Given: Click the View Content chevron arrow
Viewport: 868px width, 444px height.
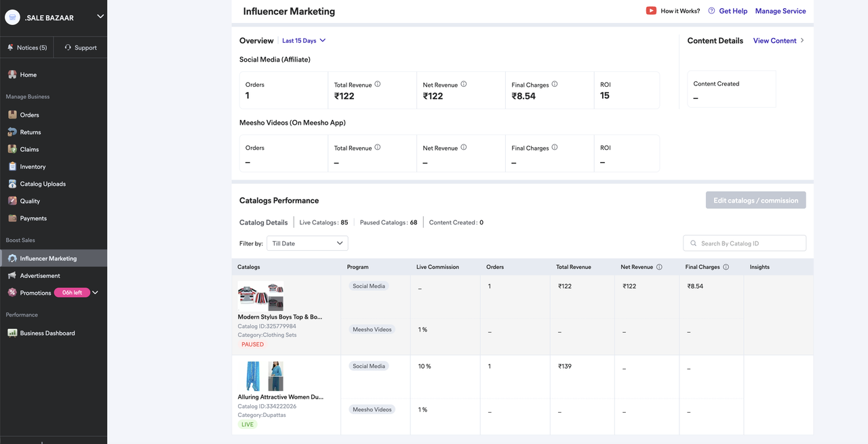Looking at the screenshot, I should 802,41.
